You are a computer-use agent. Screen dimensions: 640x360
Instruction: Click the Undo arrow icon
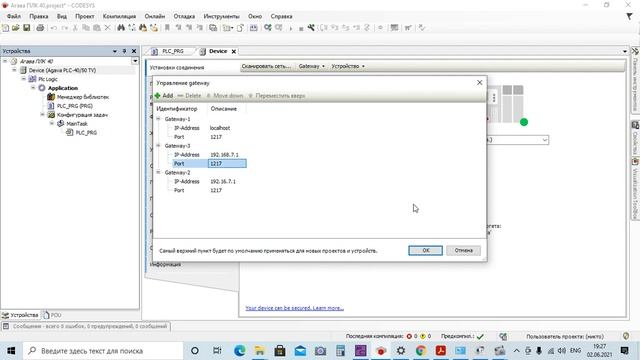(x=53, y=28)
